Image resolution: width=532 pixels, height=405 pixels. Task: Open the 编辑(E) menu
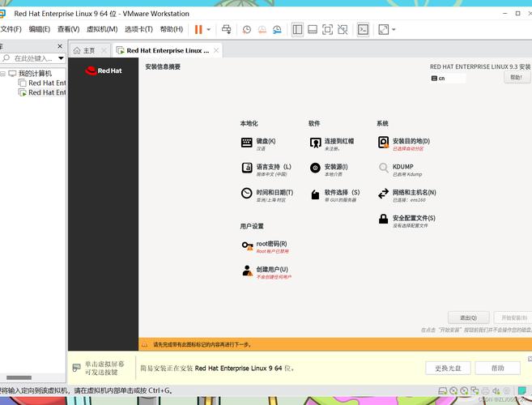click(40, 29)
